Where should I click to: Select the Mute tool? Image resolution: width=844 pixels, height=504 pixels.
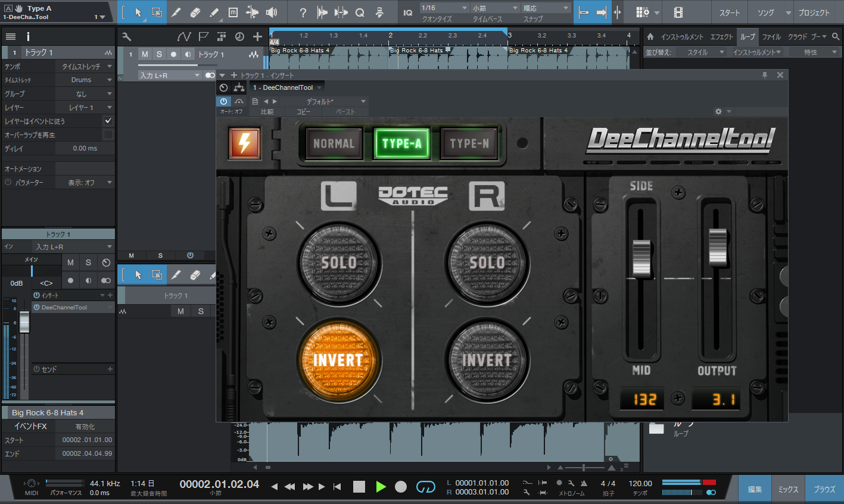pyautogui.click(x=233, y=12)
